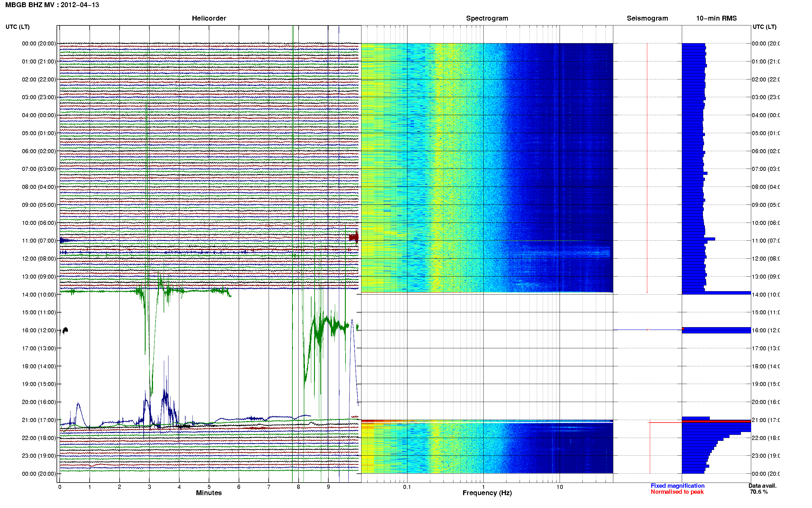Click minute tick label '5' under the helicorder
The width and height of the screenshot is (812, 508).
[x=209, y=487]
